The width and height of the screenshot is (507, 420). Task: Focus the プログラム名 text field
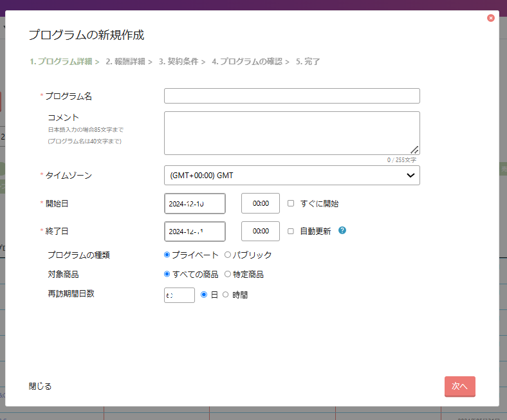tap(291, 96)
